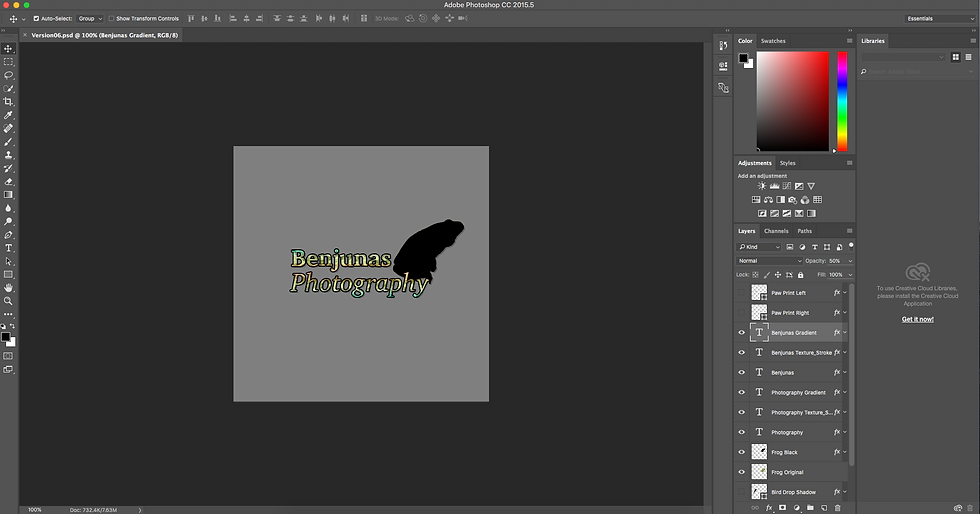Viewport: 980px width, 514px height.
Task: Open the Normal blend mode dropdown
Action: [x=770, y=260]
